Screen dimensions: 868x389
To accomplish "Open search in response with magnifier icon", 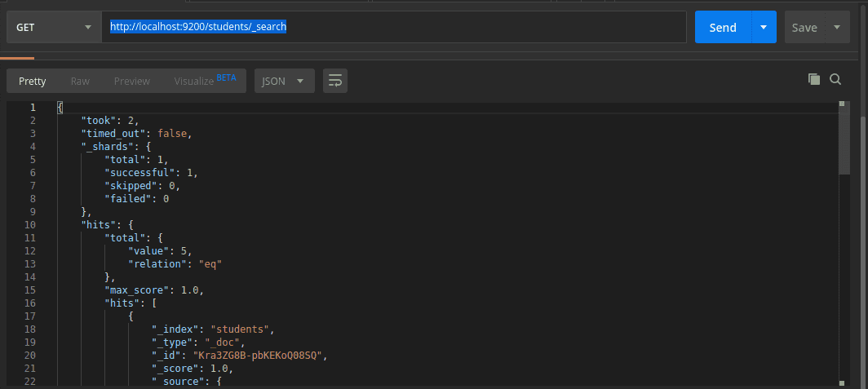I will (835, 79).
